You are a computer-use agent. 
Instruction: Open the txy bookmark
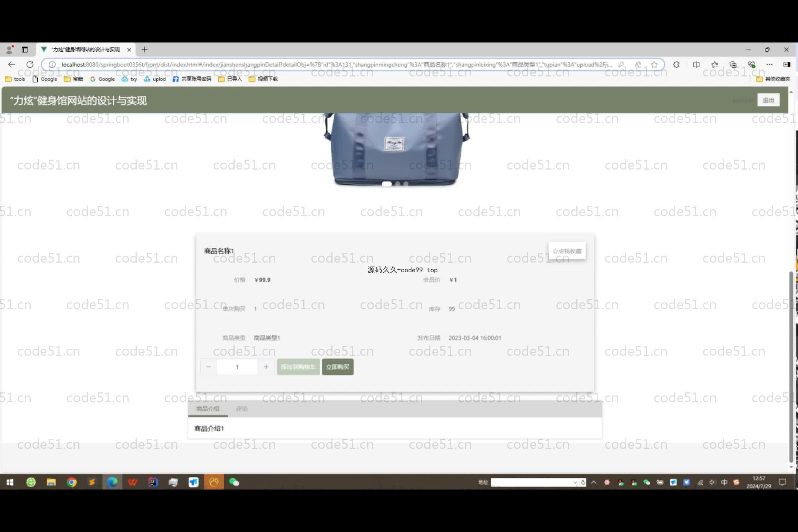129,79
